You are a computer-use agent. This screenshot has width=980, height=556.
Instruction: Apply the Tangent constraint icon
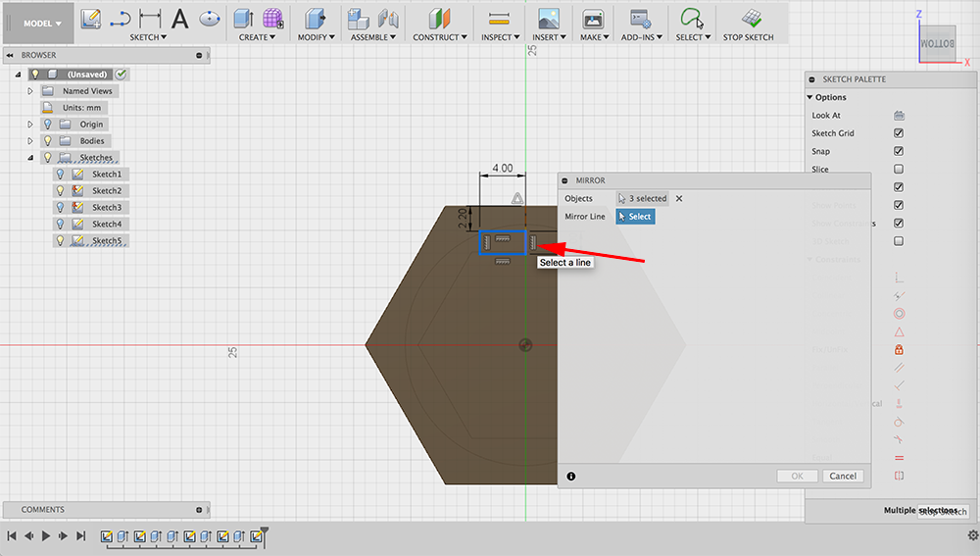[899, 422]
